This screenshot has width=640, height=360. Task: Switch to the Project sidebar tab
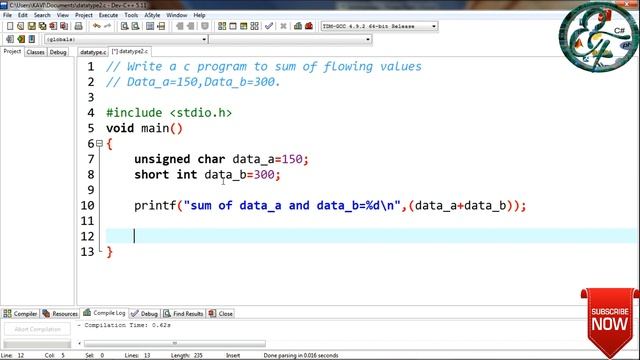coord(12,52)
